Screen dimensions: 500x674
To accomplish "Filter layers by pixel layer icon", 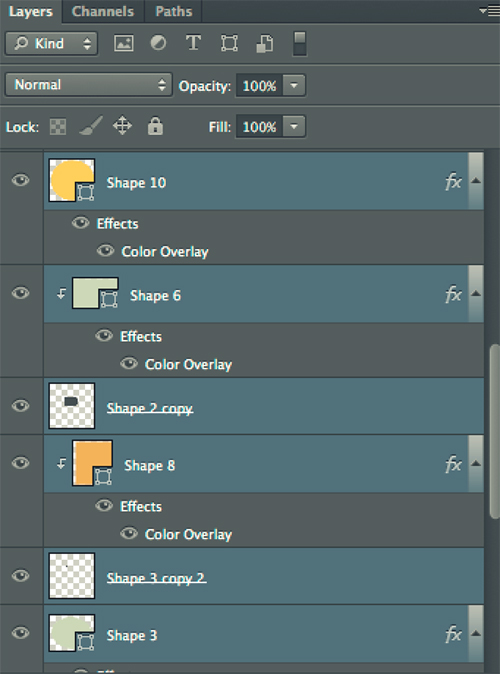I will (x=124, y=43).
